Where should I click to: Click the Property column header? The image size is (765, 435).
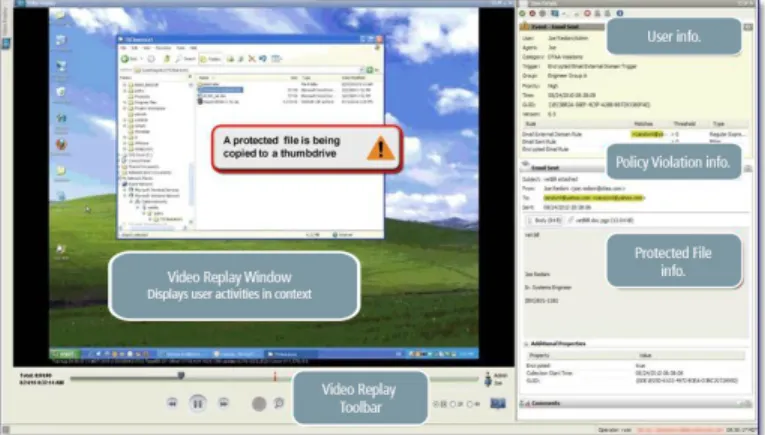click(x=539, y=356)
